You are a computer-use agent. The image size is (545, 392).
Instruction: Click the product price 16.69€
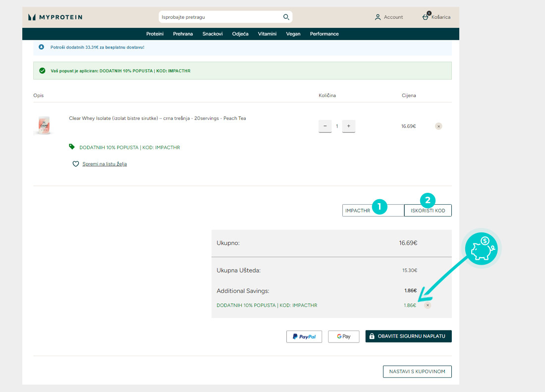tap(408, 126)
